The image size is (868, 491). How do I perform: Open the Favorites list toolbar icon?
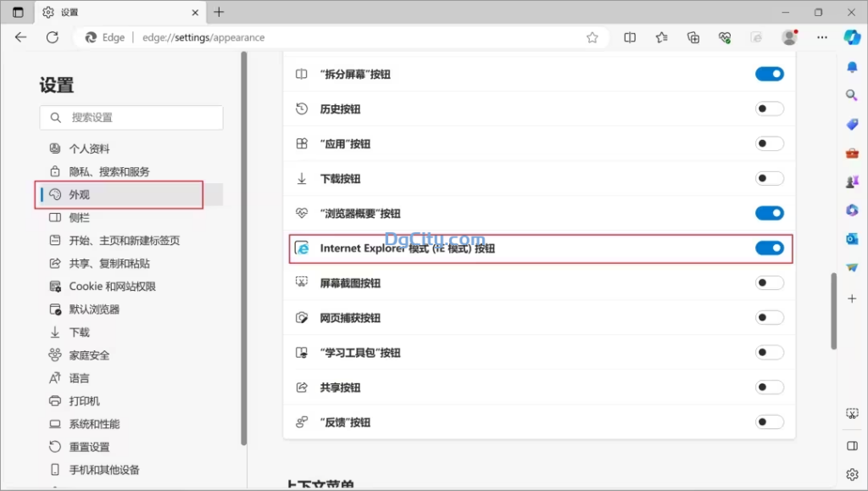661,37
